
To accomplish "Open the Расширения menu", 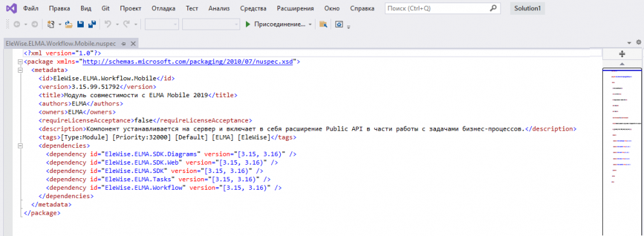I will [x=296, y=8].
